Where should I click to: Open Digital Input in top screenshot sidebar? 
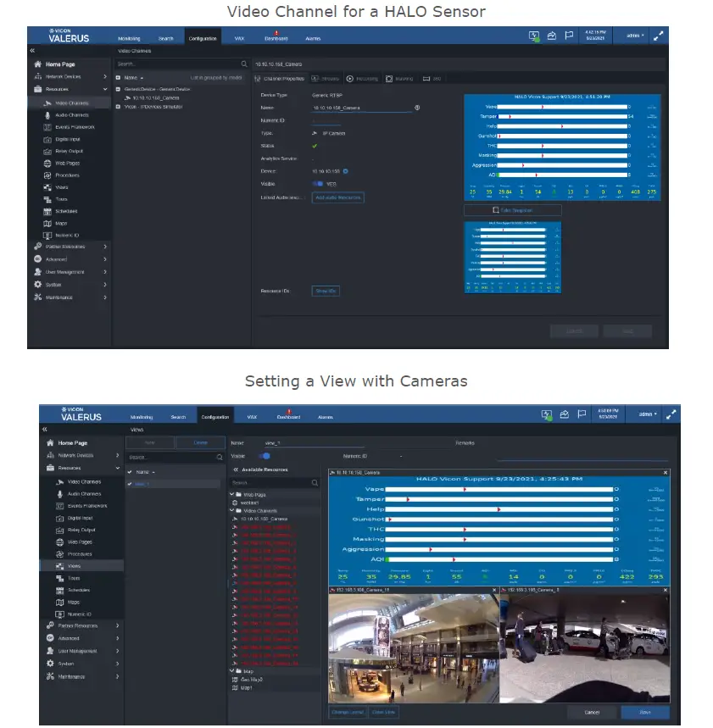coord(67,139)
